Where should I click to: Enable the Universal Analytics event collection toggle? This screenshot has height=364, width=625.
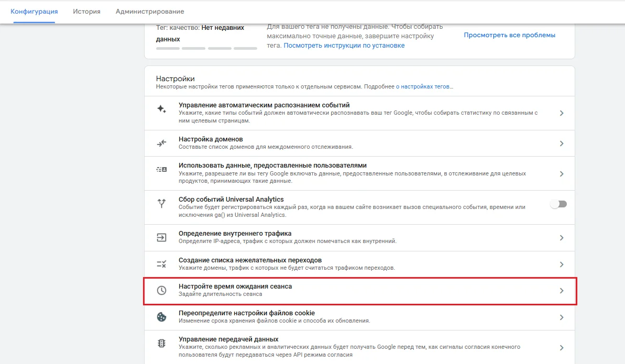(x=558, y=204)
